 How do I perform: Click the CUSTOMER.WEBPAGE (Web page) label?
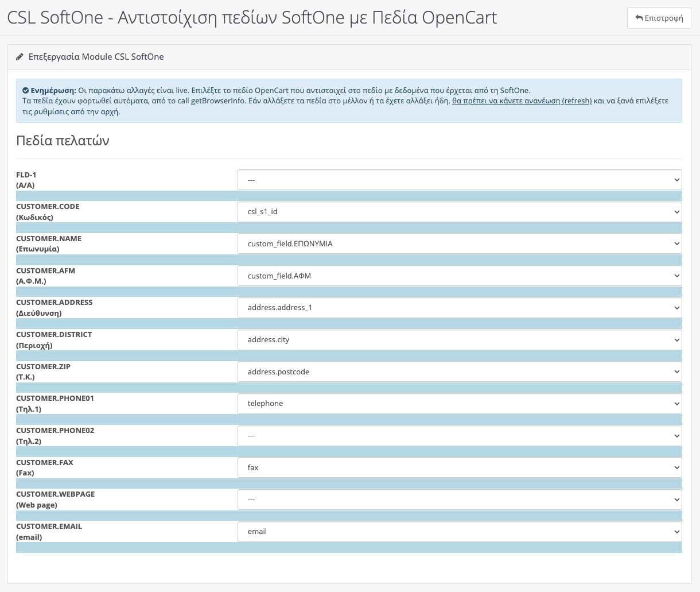[56, 500]
